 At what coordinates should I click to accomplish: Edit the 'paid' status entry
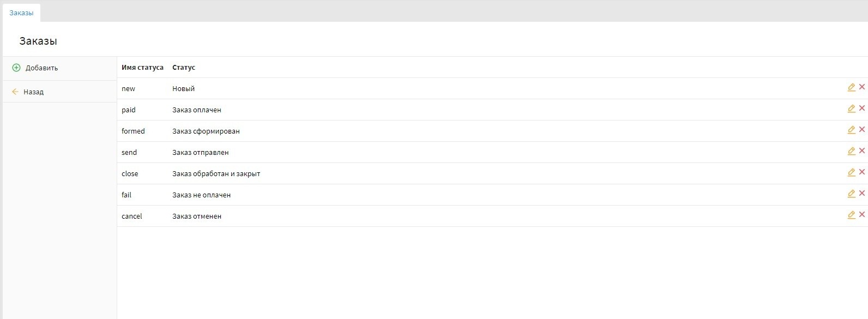point(851,109)
